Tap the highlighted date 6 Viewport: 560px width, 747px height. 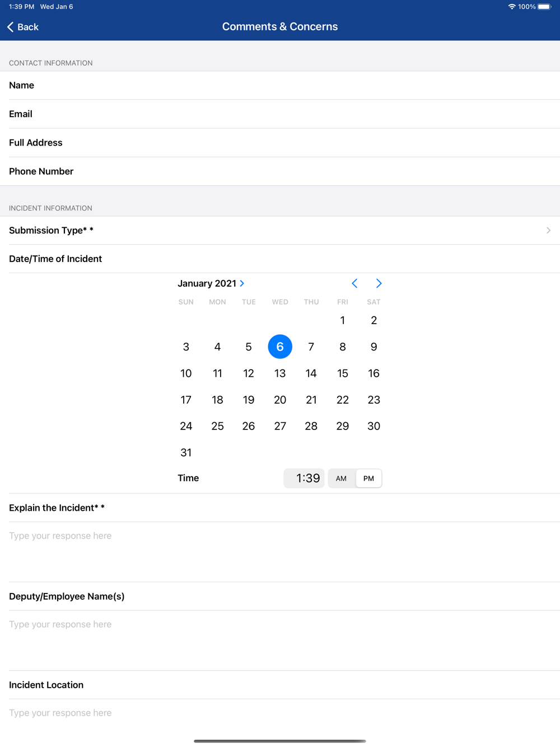280,347
